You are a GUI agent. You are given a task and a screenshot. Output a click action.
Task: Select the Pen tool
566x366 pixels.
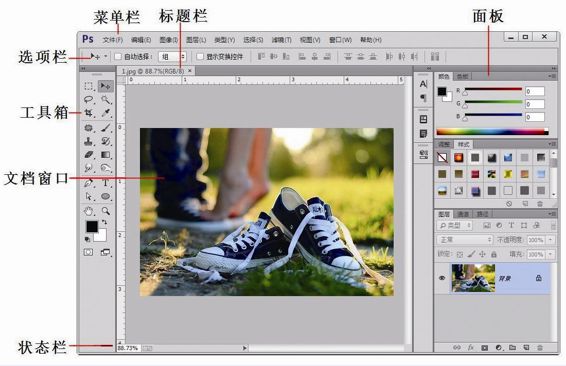[x=89, y=183]
